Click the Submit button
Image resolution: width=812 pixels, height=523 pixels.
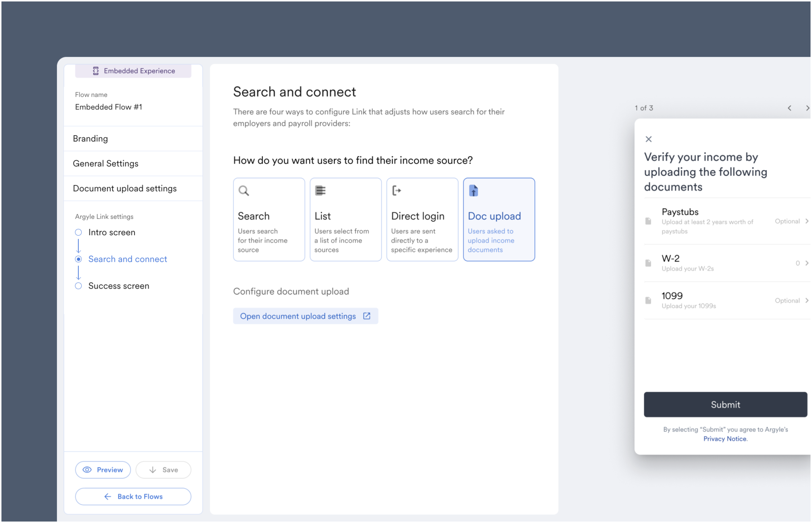tap(725, 404)
